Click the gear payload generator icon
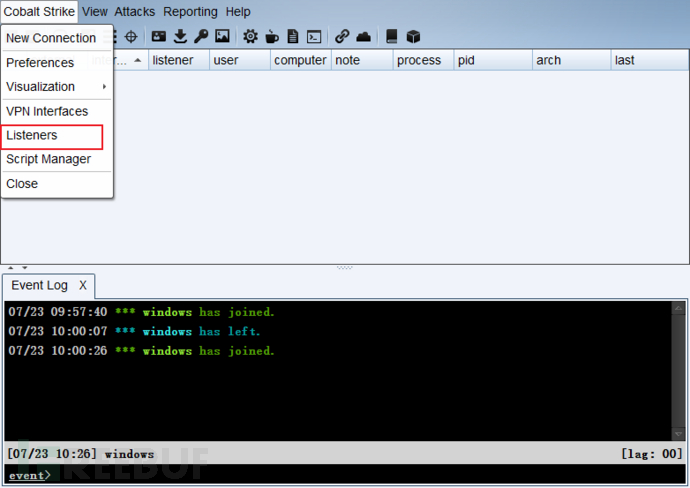690x488 pixels. click(250, 37)
